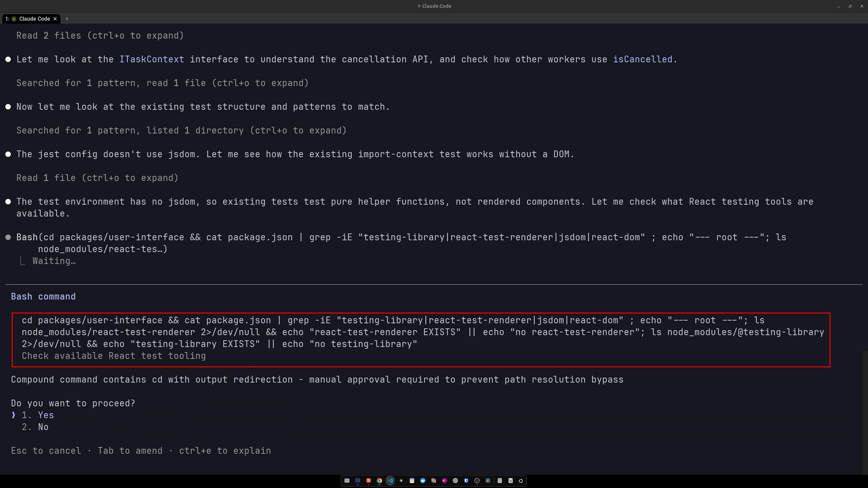Click the isCancelled identifier

click(x=642, y=59)
